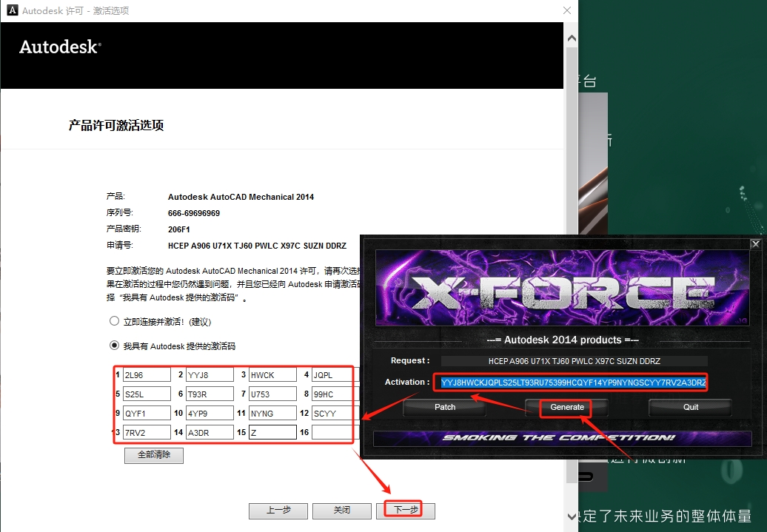Image resolution: width=767 pixels, height=532 pixels.
Task: Click activation code field 3 containing HWCK
Action: click(x=272, y=374)
